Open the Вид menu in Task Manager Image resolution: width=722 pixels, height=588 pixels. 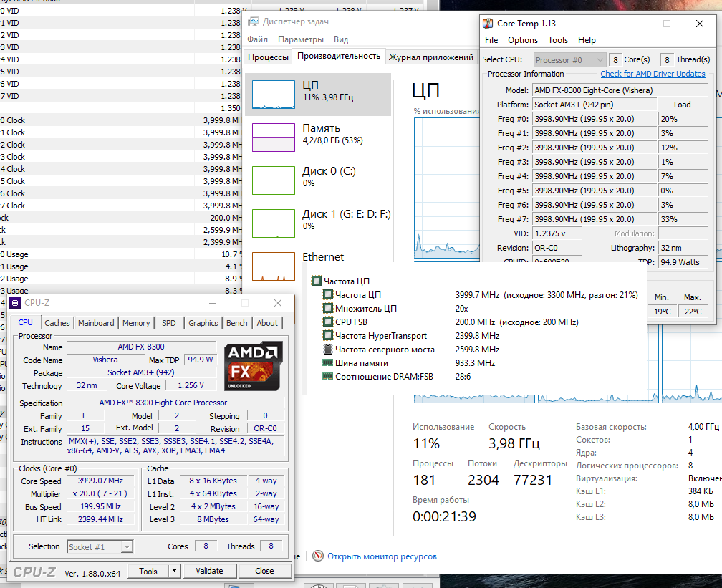(x=341, y=39)
